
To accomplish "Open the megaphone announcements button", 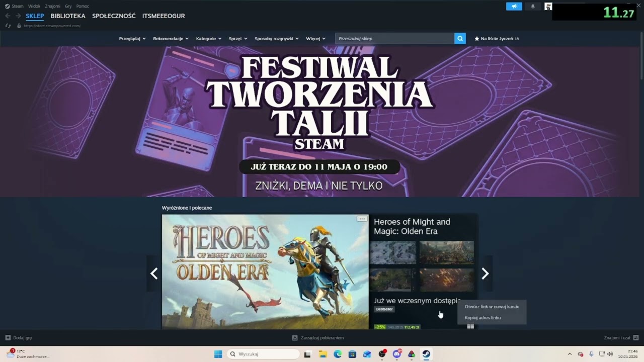I will (x=514, y=6).
